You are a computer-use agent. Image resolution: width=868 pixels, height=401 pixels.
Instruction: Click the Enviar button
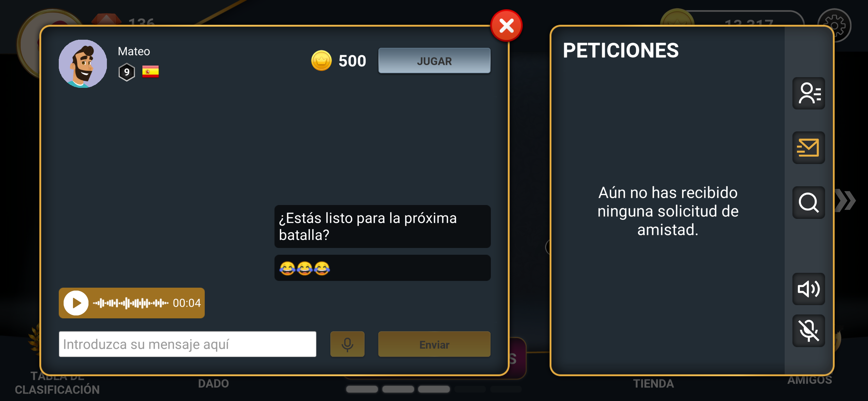point(434,344)
